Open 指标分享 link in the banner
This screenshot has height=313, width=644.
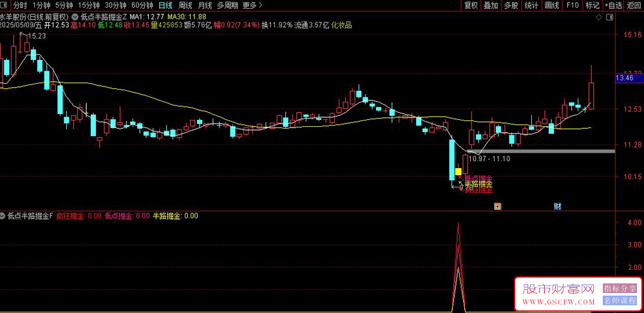[x=620, y=289]
